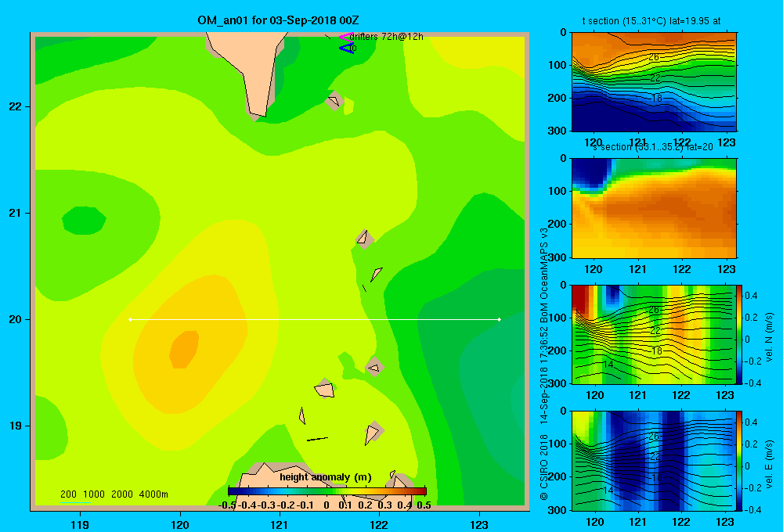Click the '0.5' tick of the height anomaly scale

[424, 505]
